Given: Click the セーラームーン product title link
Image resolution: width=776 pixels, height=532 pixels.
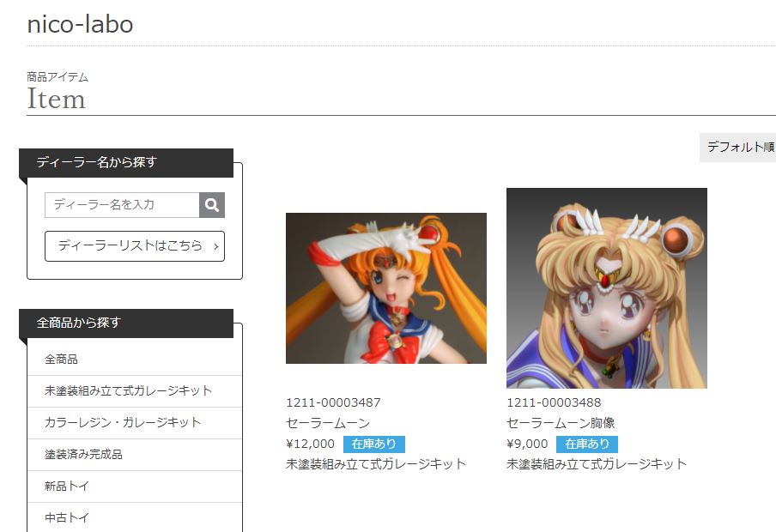Looking at the screenshot, I should (x=328, y=423).
